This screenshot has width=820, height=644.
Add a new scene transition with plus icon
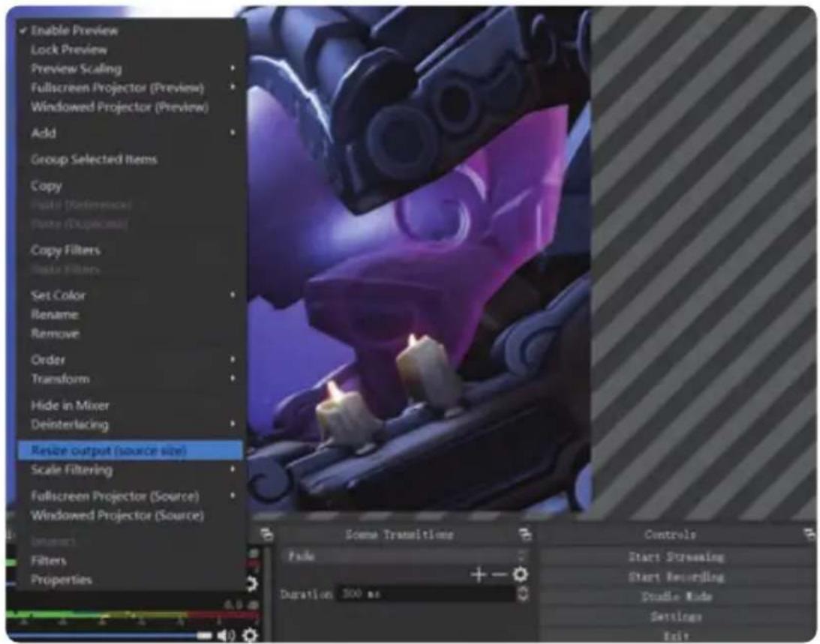click(478, 574)
